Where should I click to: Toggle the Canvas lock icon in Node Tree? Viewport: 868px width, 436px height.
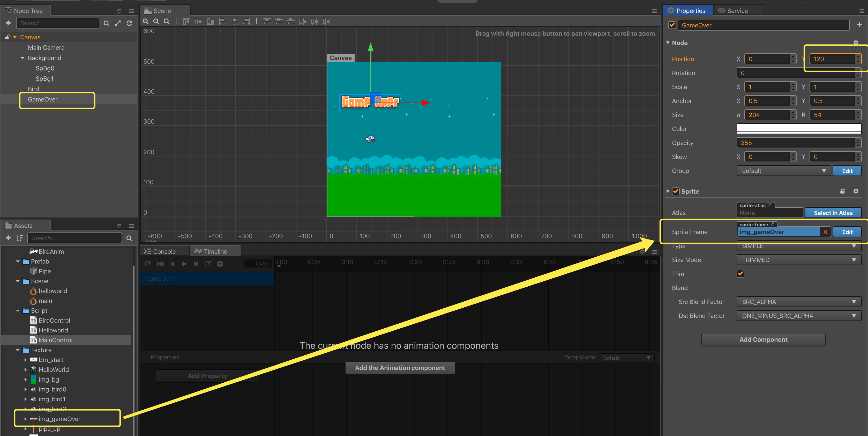point(8,37)
